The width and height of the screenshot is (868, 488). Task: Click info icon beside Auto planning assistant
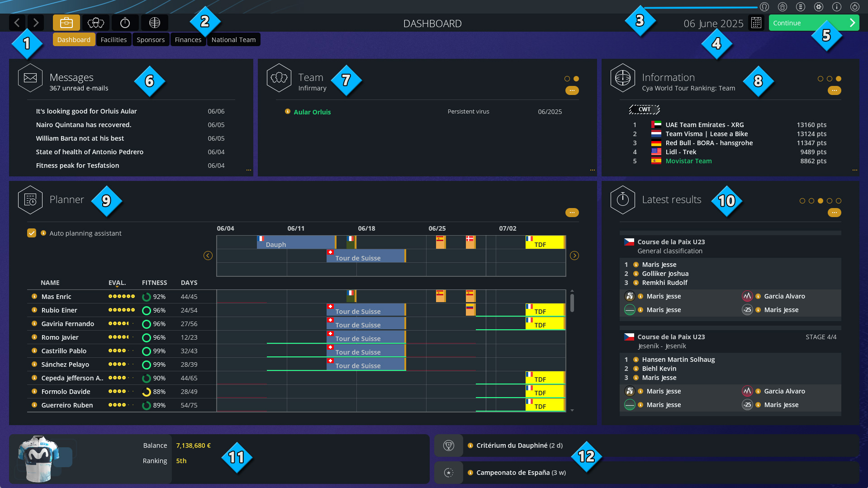tap(43, 233)
